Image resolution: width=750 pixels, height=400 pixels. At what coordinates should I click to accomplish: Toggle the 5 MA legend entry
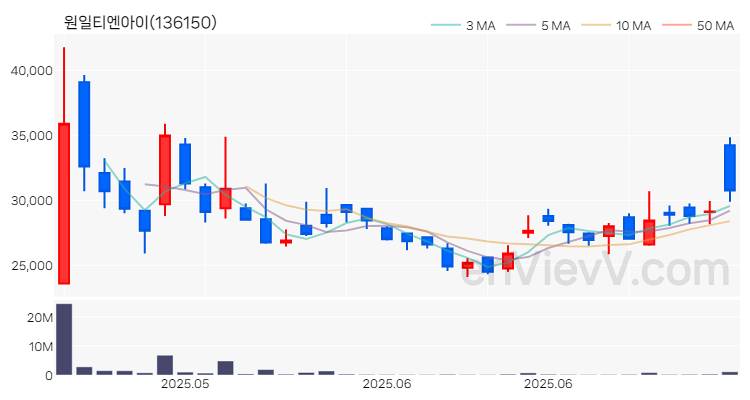[x=538, y=25]
